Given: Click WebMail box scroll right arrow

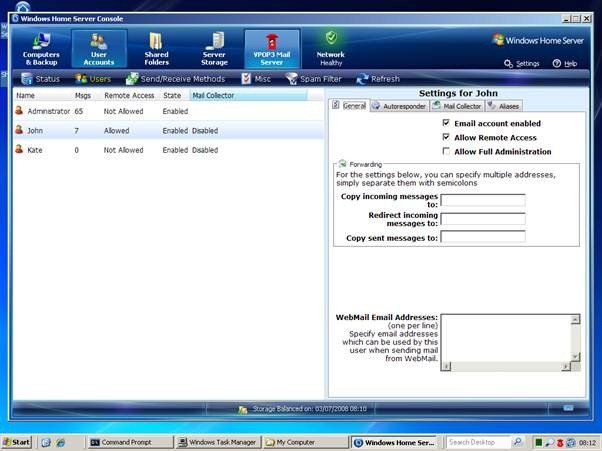Looking at the screenshot, I should [x=566, y=367].
